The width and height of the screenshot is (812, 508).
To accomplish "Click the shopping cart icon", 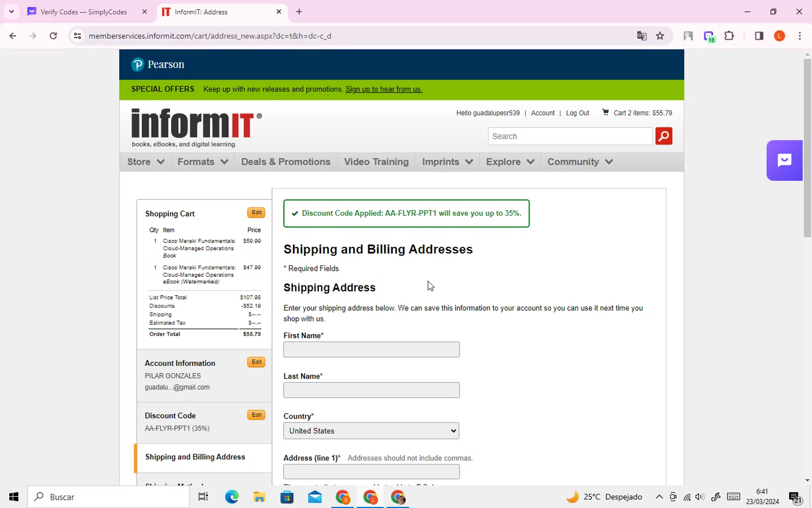I will tap(605, 113).
